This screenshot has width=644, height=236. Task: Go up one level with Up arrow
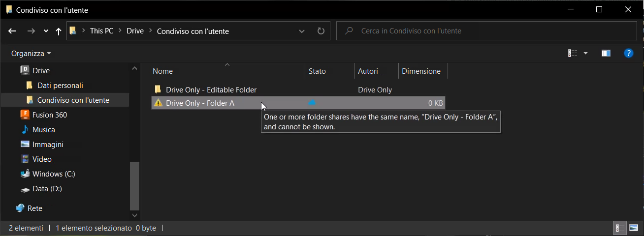pyautogui.click(x=59, y=31)
